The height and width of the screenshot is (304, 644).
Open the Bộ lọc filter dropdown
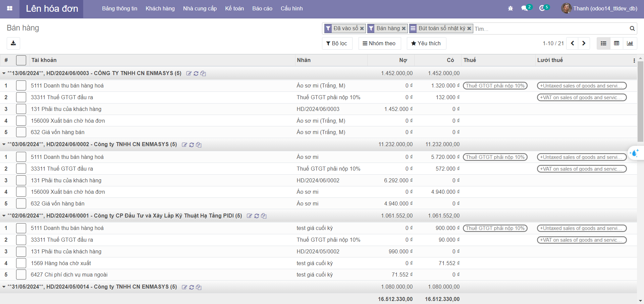point(337,43)
